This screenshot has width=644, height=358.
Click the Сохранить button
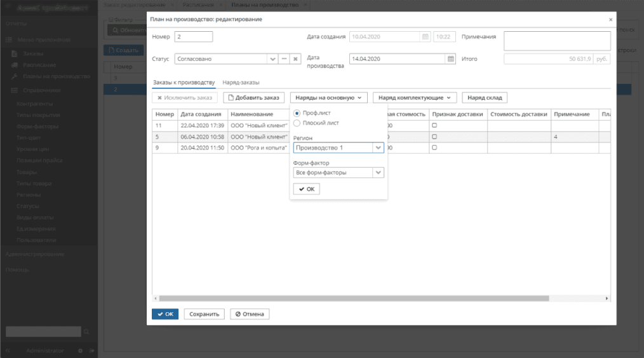[x=204, y=314]
